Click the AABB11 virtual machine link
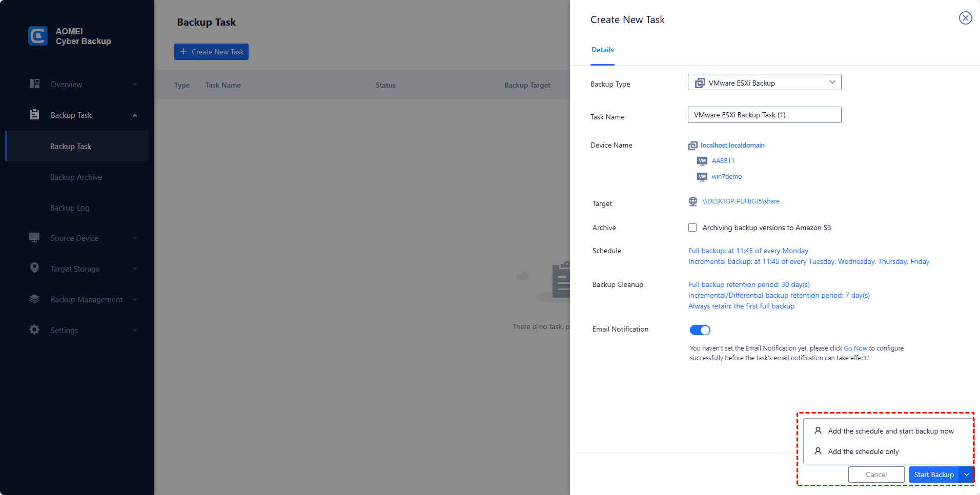This screenshot has height=495, width=980. [723, 161]
